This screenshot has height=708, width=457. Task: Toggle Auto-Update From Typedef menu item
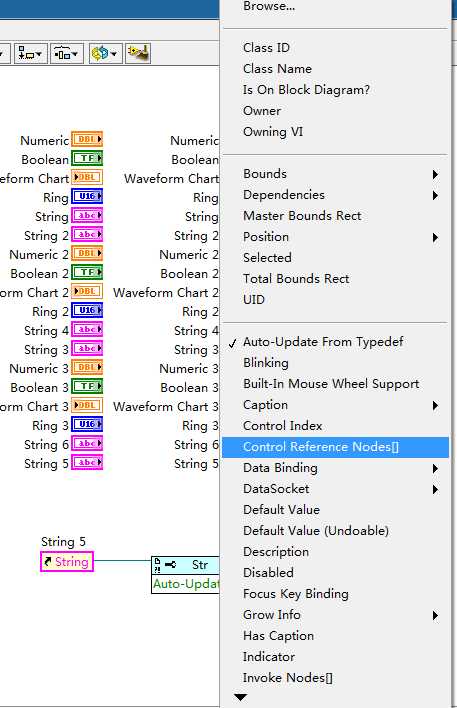(x=335, y=342)
